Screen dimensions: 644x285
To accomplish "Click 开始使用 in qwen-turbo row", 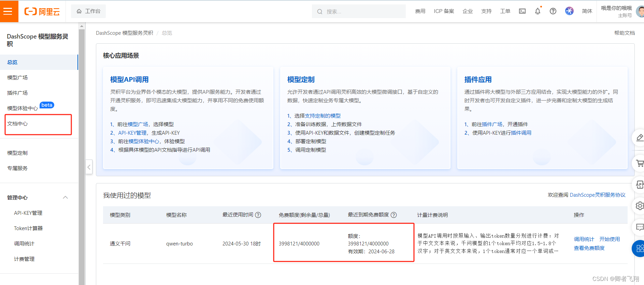I will [610, 239].
